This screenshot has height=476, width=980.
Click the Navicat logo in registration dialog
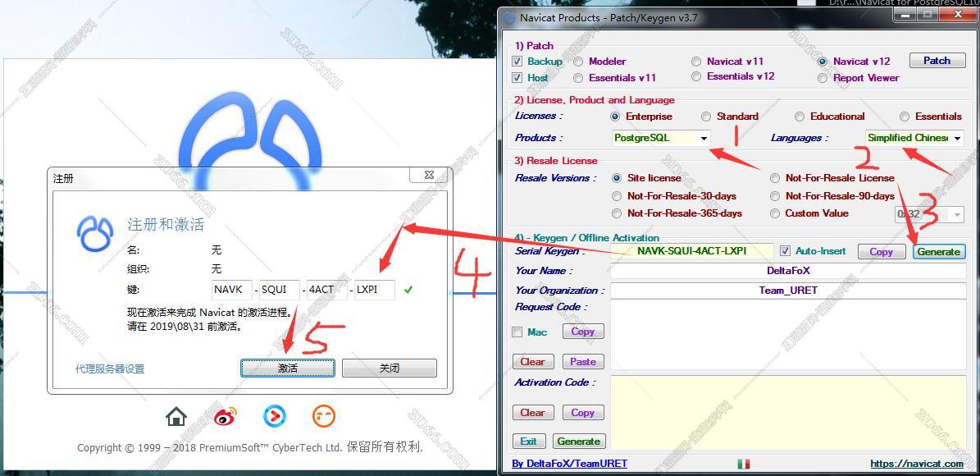click(94, 234)
